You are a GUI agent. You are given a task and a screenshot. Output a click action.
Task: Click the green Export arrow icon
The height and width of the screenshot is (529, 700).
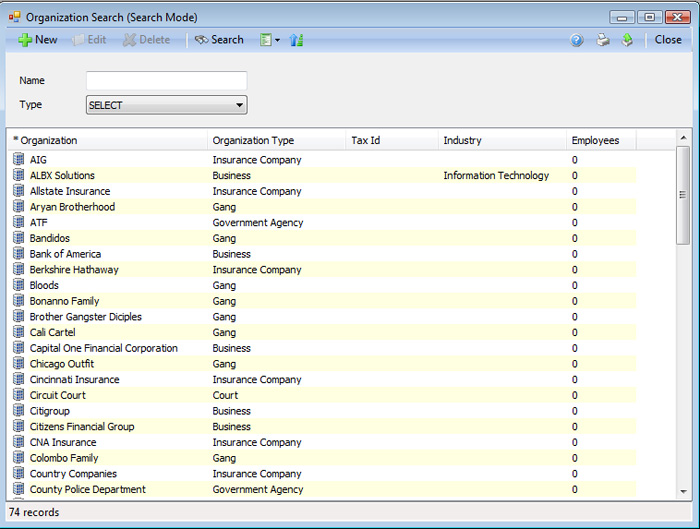[x=627, y=40]
